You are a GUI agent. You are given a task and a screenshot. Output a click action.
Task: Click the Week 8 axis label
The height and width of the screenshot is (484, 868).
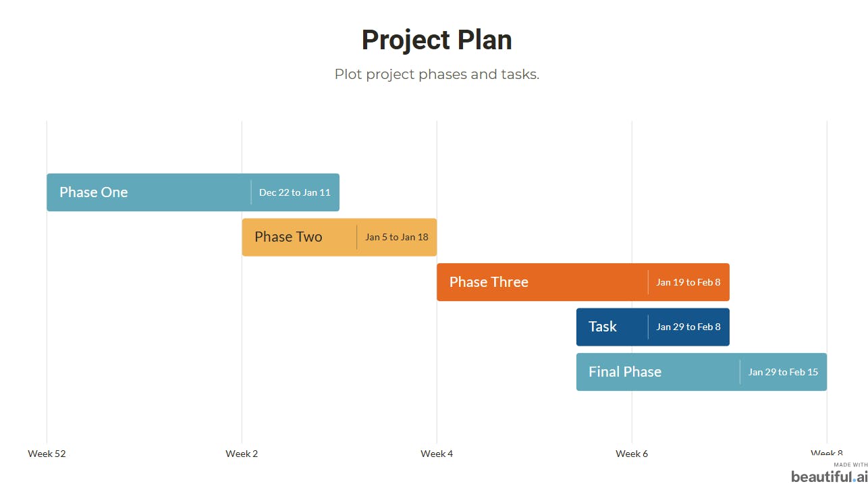pos(826,453)
